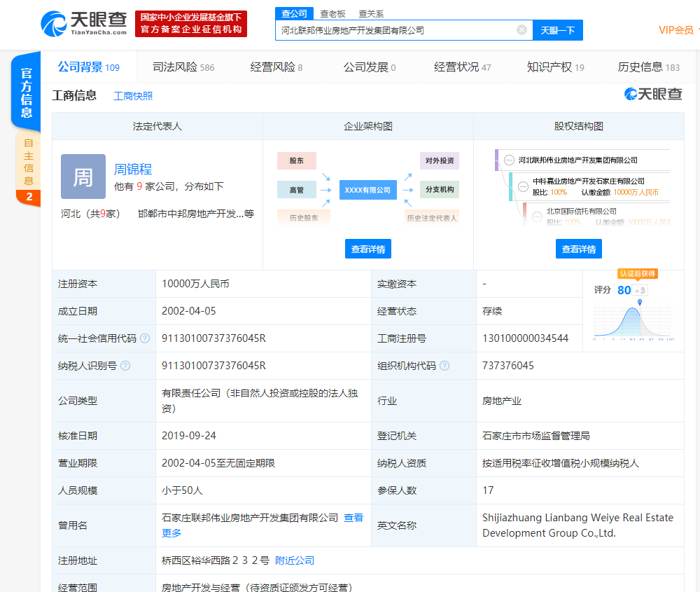Click into the company name search field
700x592 pixels.
tap(395, 30)
